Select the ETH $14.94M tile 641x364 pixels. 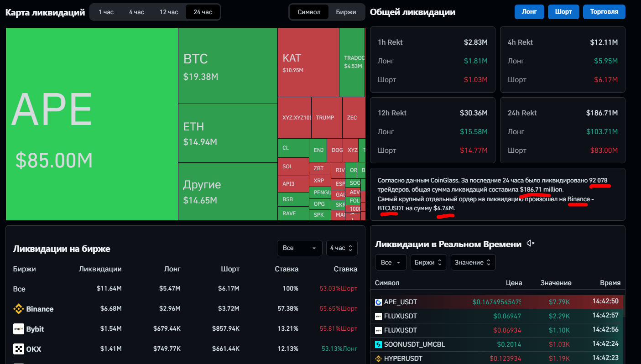[x=228, y=133]
